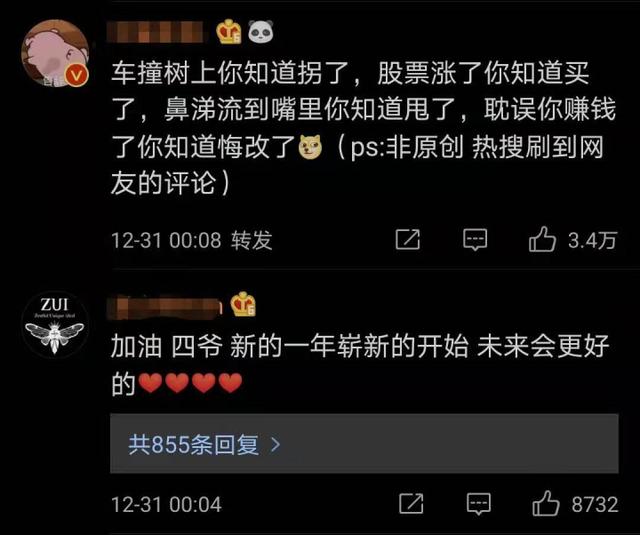
Task: Tap the doge emoji in first comment
Action: click(310, 147)
